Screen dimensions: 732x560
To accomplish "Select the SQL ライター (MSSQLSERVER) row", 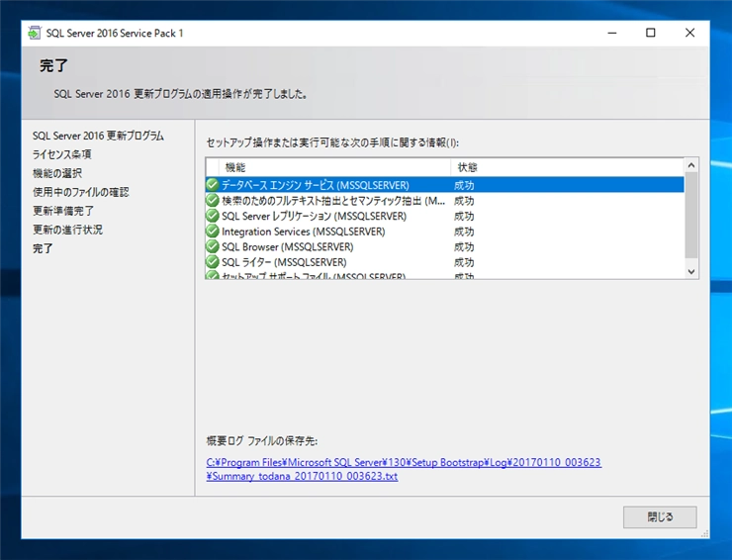I will (x=445, y=262).
